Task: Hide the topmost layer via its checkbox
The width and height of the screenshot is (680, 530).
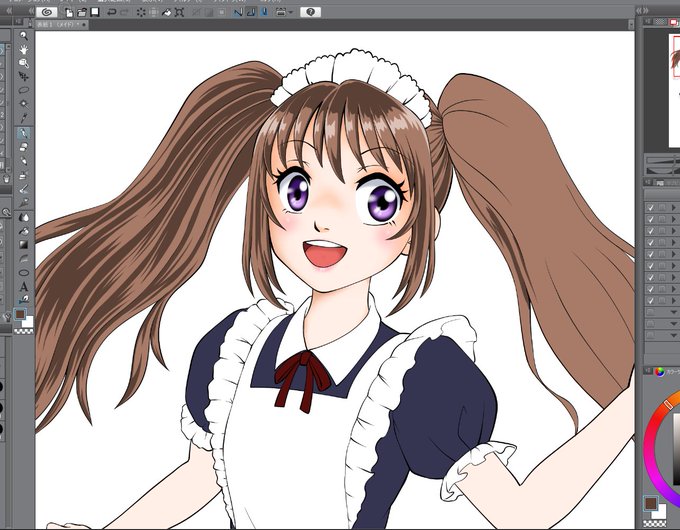Action: (650, 208)
